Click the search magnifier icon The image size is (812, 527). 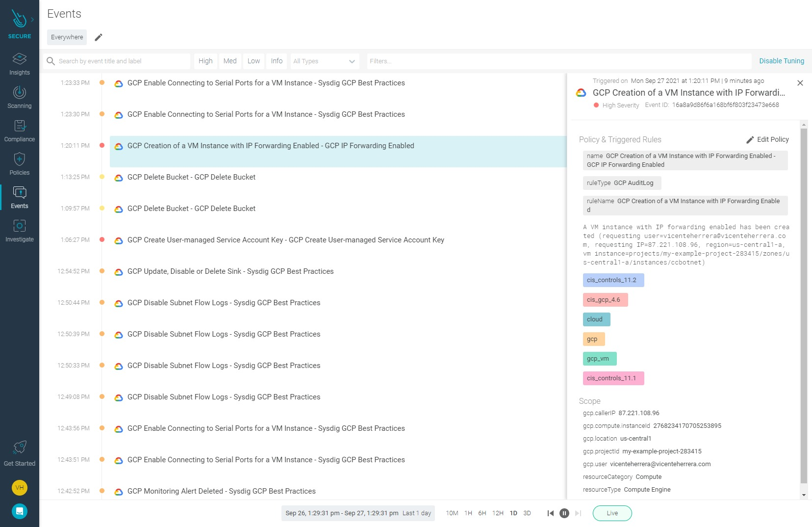click(51, 61)
